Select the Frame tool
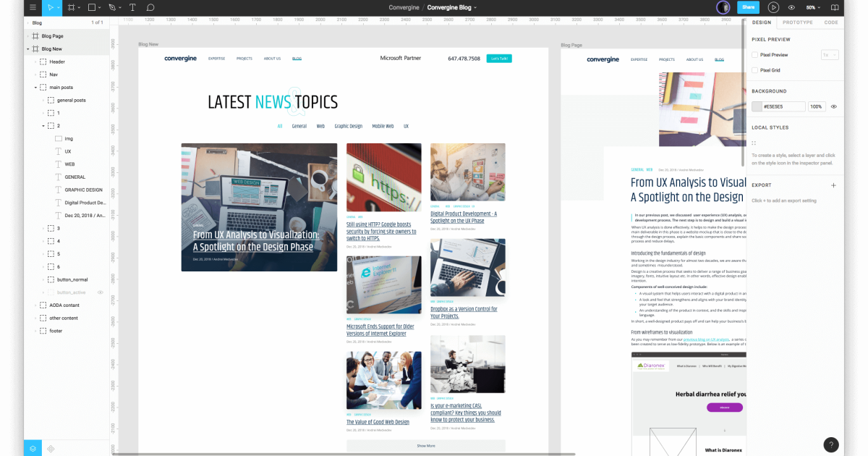This screenshot has width=868, height=456. point(71,7)
